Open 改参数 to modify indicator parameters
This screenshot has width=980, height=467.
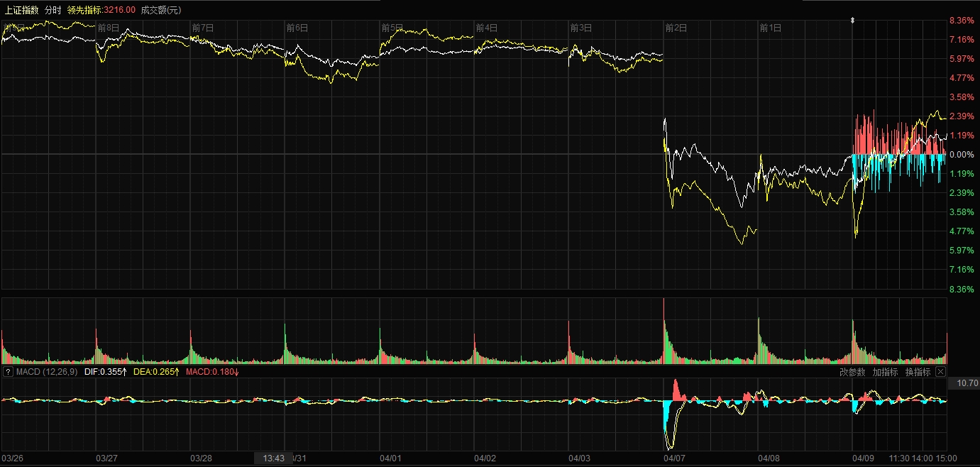click(852, 372)
